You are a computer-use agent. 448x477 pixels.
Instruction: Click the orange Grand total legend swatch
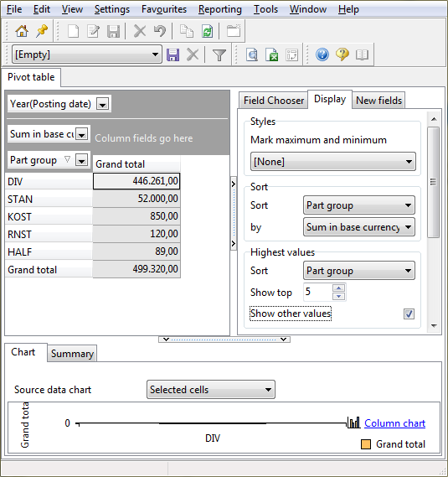[366, 444]
